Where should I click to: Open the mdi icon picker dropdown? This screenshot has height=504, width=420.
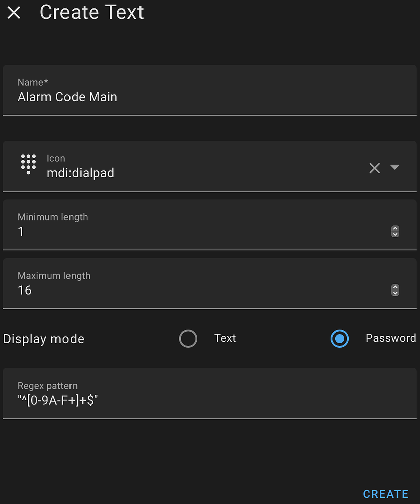tap(396, 168)
